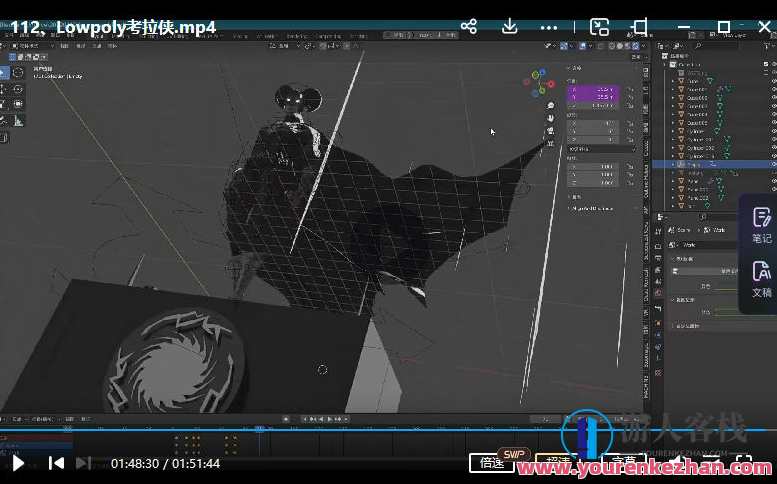Viewport: 777px width, 484px height.
Task: Download the video with the download icon
Action: pyautogui.click(x=509, y=26)
